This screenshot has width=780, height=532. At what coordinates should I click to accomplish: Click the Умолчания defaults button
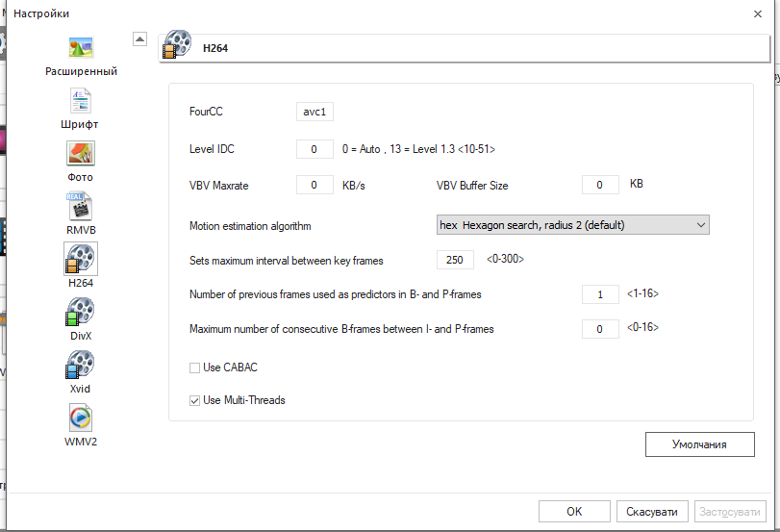(700, 444)
